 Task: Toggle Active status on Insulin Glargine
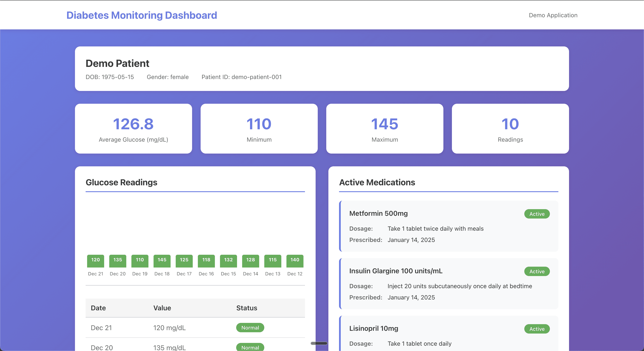[537, 271]
